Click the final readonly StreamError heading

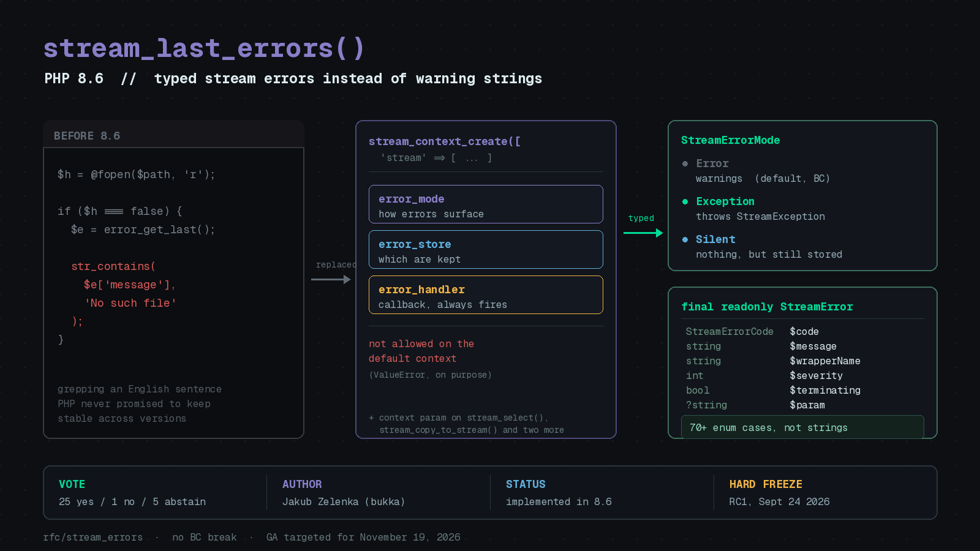(767, 307)
